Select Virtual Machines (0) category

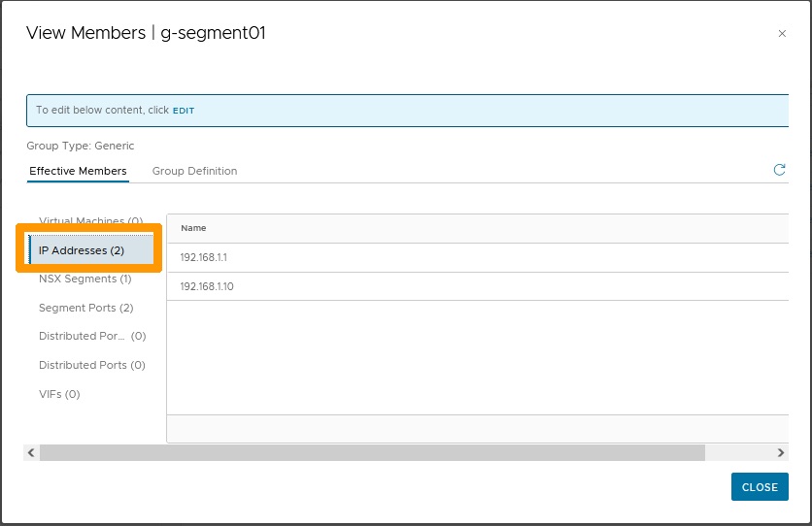click(90, 221)
